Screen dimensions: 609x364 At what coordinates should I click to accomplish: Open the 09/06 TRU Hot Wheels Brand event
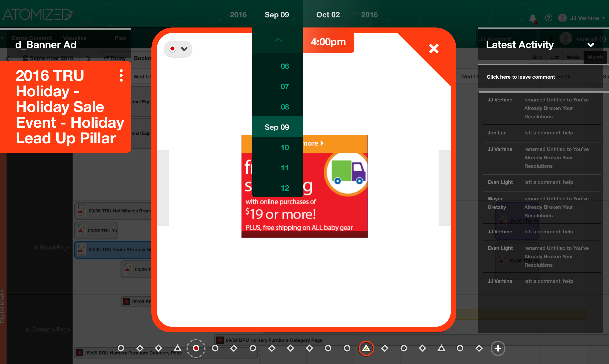(x=113, y=211)
